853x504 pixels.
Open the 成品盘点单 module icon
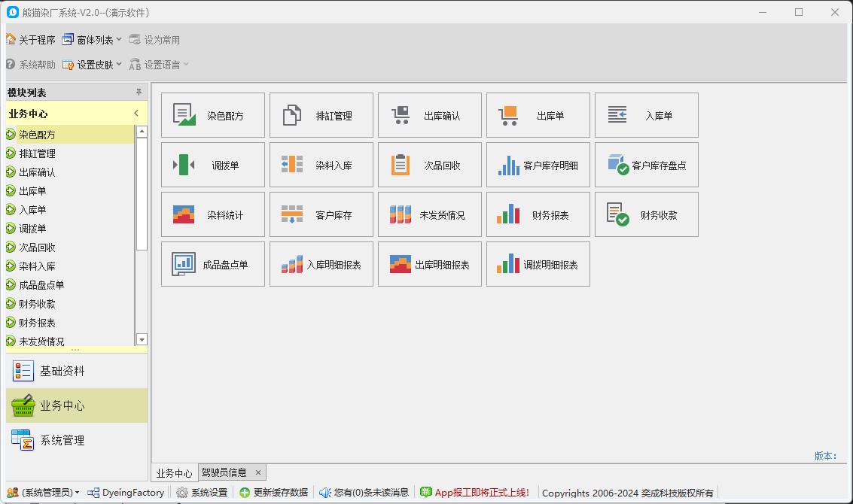pyautogui.click(x=212, y=263)
